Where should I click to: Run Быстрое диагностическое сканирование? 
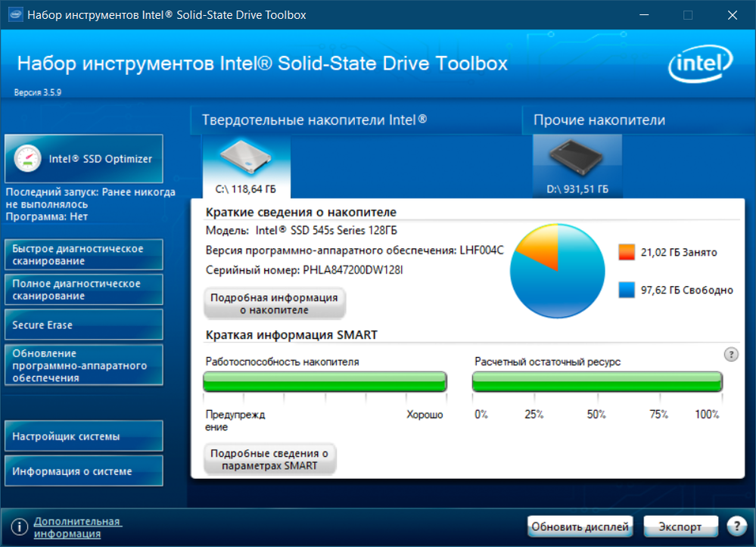(x=84, y=255)
